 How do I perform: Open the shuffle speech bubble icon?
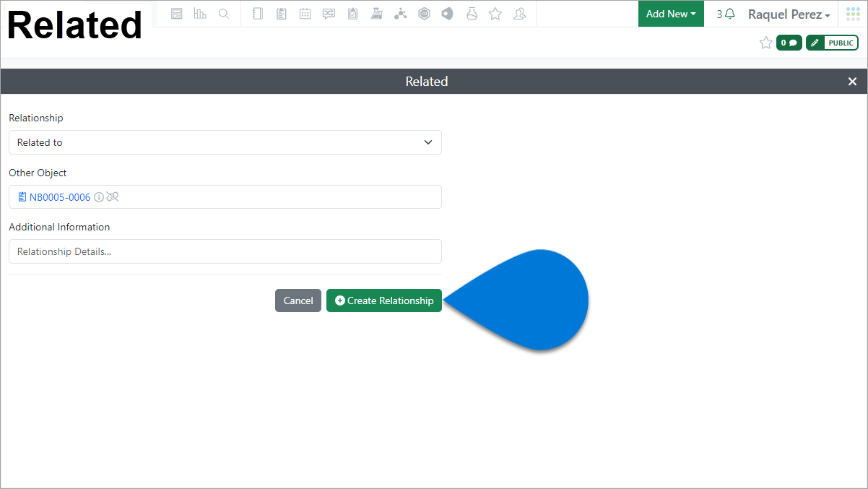[329, 14]
